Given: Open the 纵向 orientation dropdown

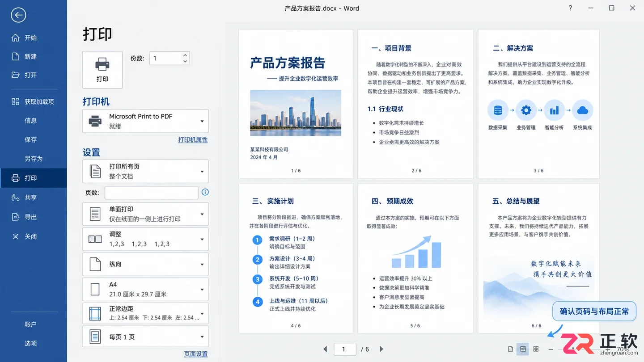Looking at the screenshot, I should click(145, 264).
